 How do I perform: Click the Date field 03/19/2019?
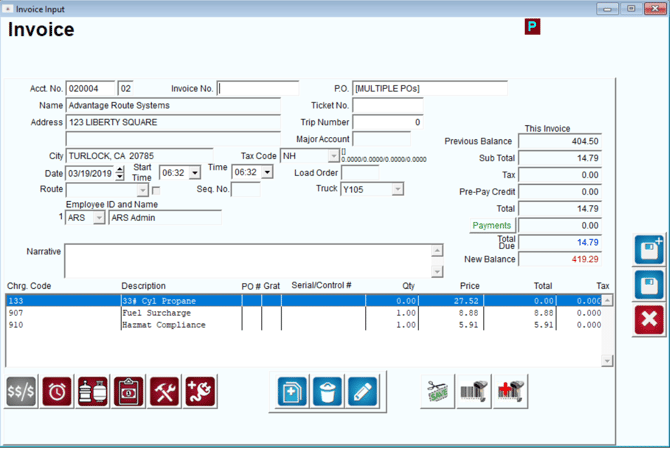(x=91, y=173)
